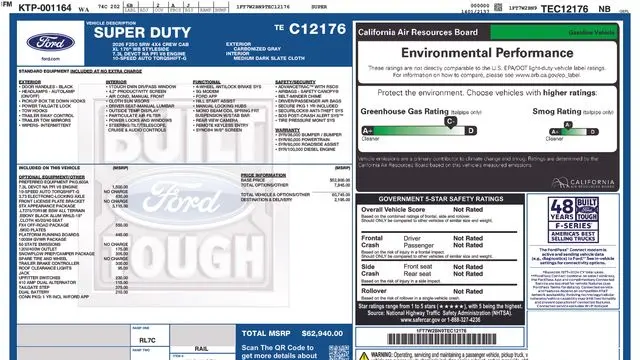640x360 pixels.
Task: Click the California Air Resources Board title
Action: coord(418,32)
